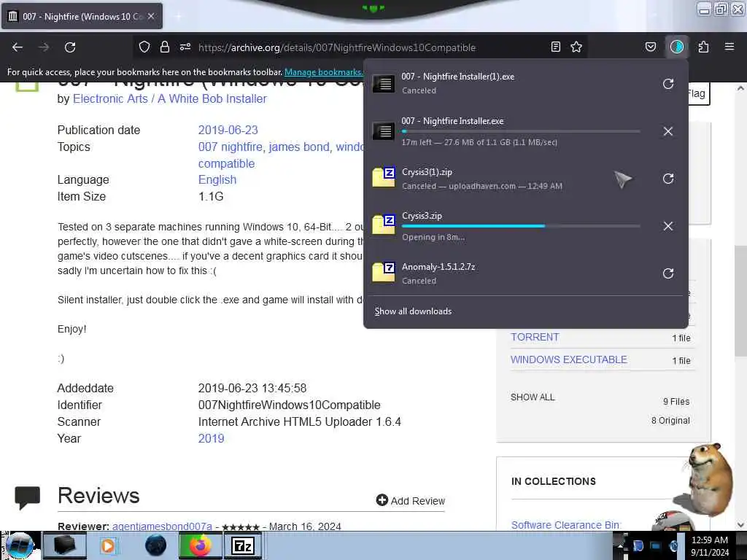This screenshot has width=747, height=560.
Task: Open the Windows Start button
Action: click(20, 545)
